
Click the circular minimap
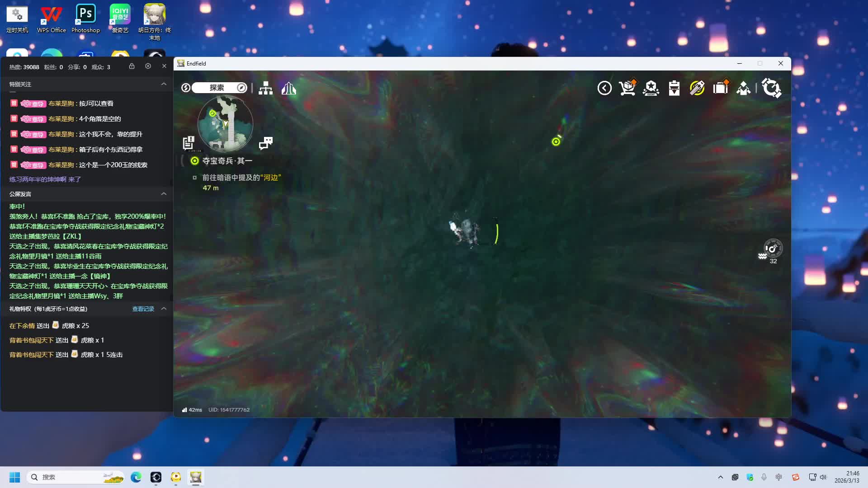pyautogui.click(x=225, y=123)
